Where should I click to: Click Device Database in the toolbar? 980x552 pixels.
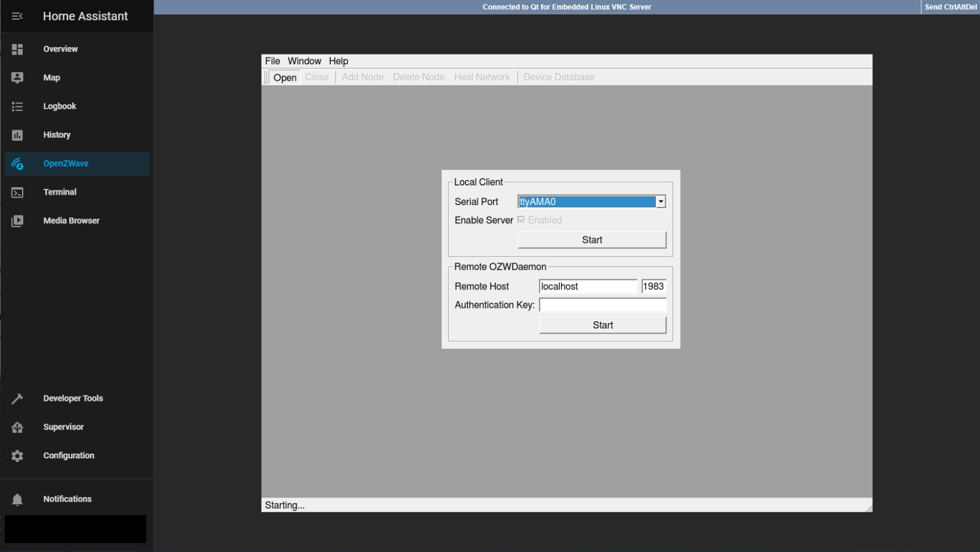click(559, 77)
